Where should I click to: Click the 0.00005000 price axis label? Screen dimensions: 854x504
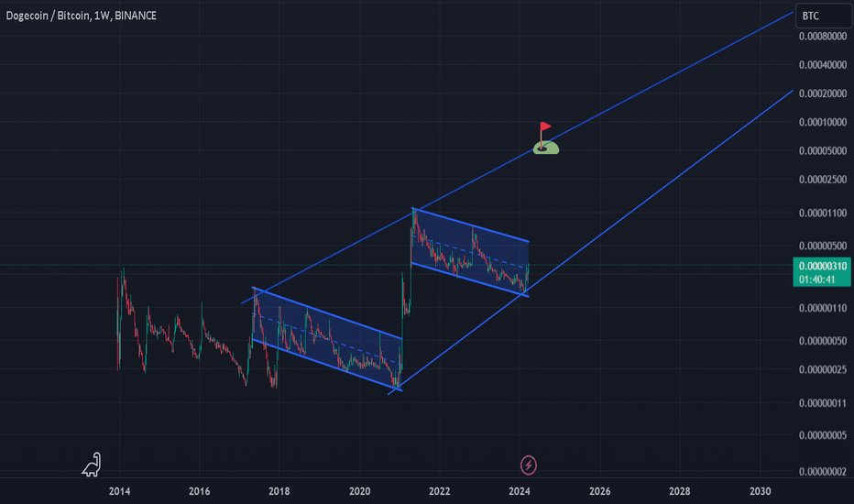pos(823,151)
